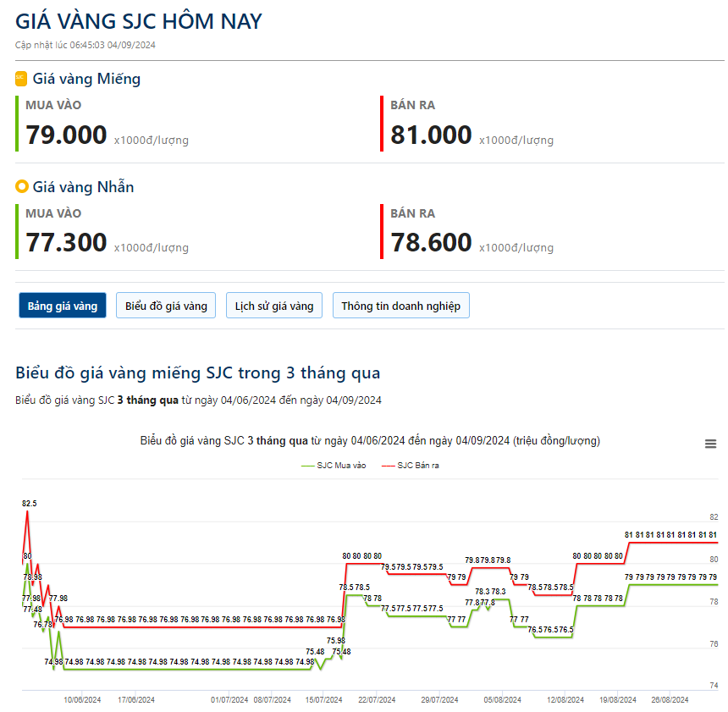This screenshot has width=728, height=712.
Task: Click the SJC gold bar icon
Action: tap(21, 79)
